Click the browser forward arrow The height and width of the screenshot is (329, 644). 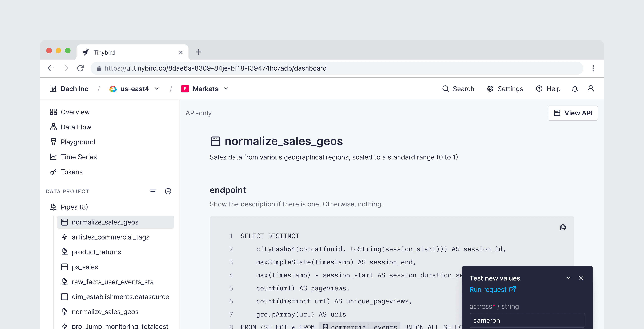(65, 68)
